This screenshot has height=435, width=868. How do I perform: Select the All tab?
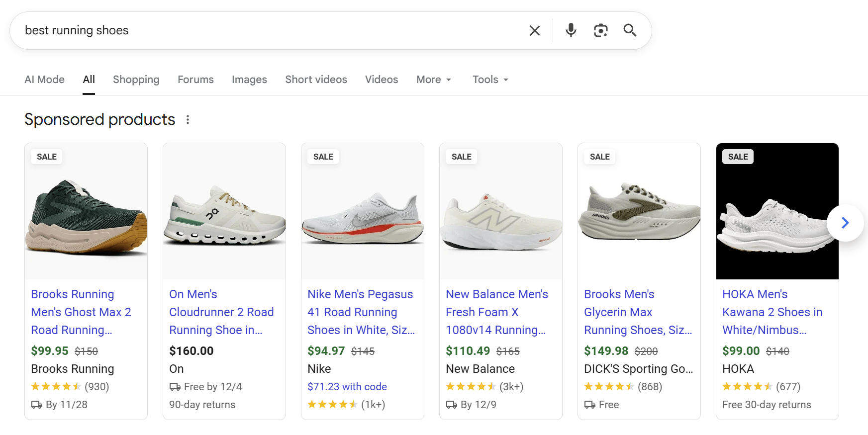[89, 80]
